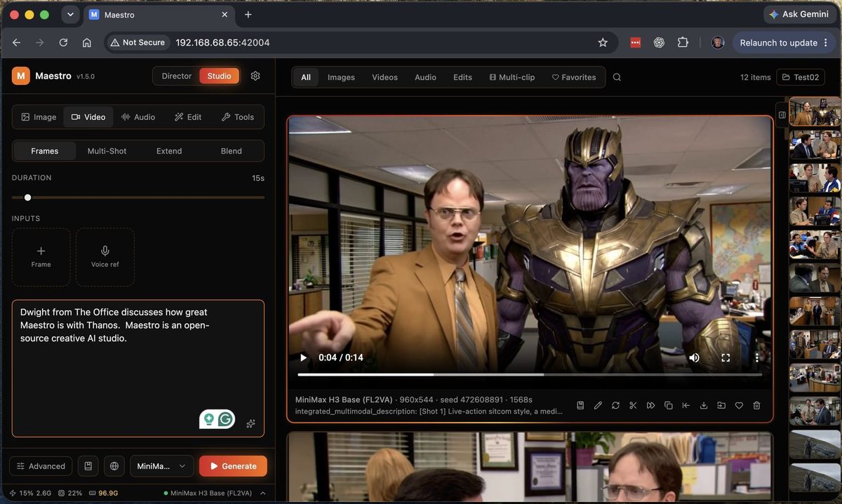Open the MiniMax model dropdown
The image size is (842, 504).
coord(162,466)
